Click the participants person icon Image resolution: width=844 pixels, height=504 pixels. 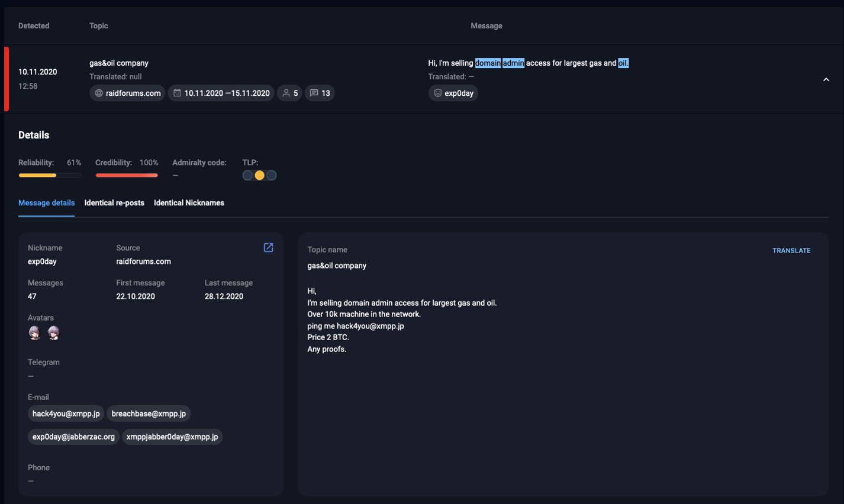pos(286,93)
